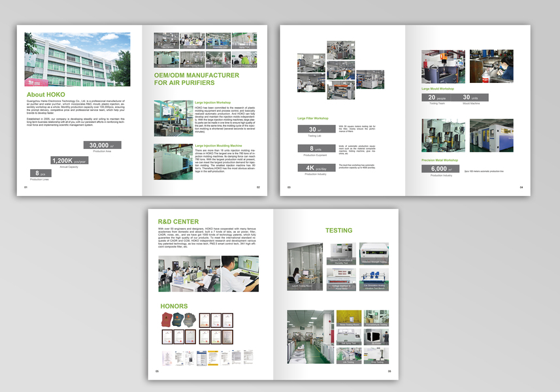Screen dimensions: 560x392
Task: Select the worker in blue uniform photo
Action: (491, 67)
